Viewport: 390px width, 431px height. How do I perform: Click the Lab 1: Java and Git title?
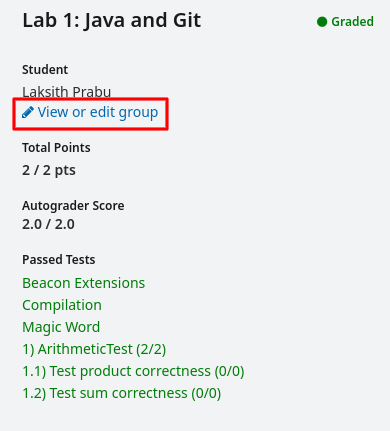[x=112, y=20]
